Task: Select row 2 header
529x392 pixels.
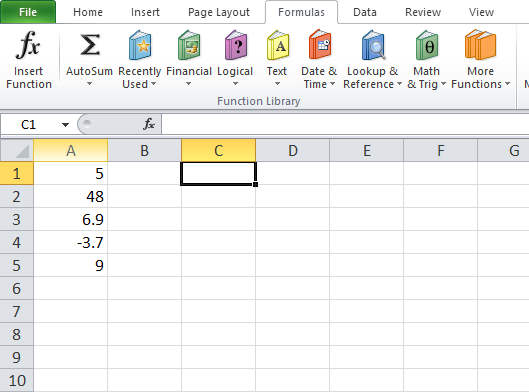Action: coord(17,196)
